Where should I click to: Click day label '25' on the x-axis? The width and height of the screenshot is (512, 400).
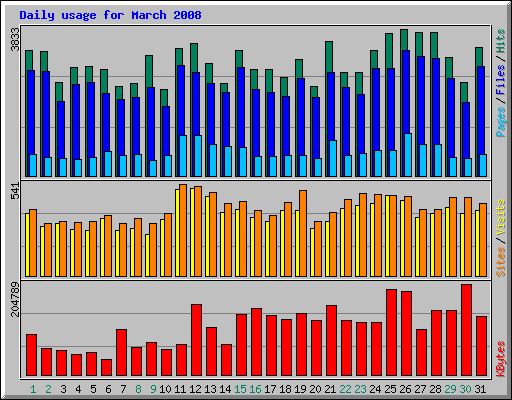(x=390, y=389)
